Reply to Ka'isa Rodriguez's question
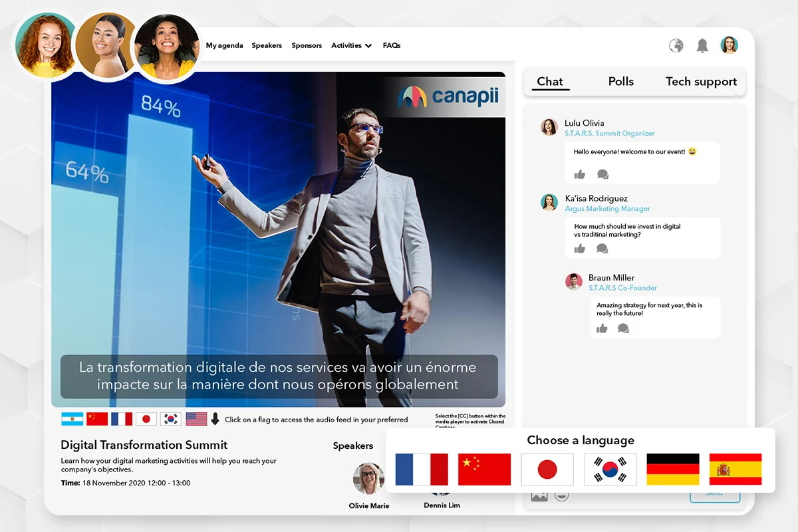Viewport: 798px width, 532px height. [602, 249]
